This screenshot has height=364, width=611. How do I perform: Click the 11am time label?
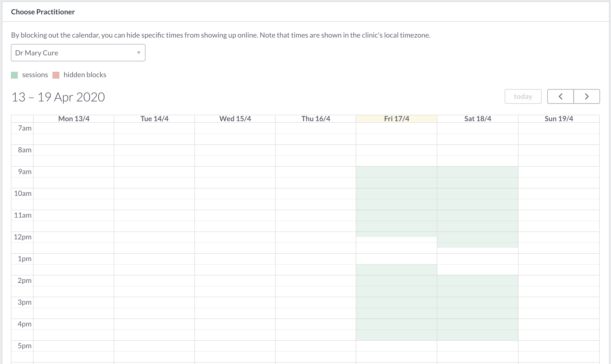tap(23, 215)
